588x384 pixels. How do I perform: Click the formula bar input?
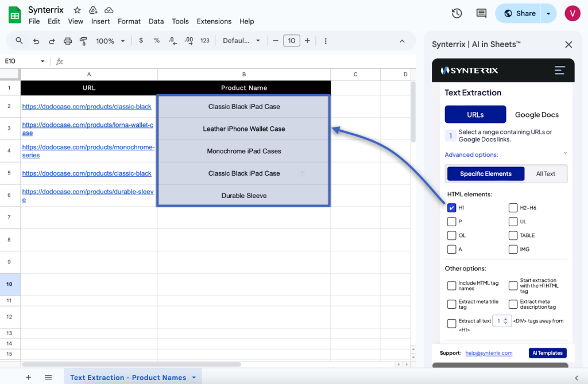[240, 61]
